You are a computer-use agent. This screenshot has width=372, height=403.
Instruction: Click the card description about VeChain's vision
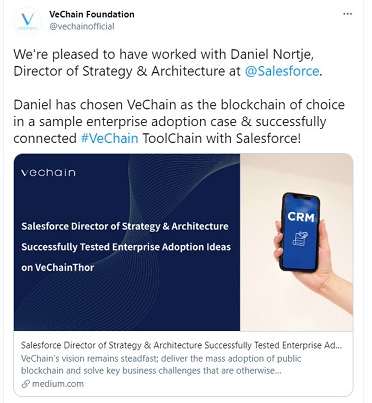tap(161, 365)
